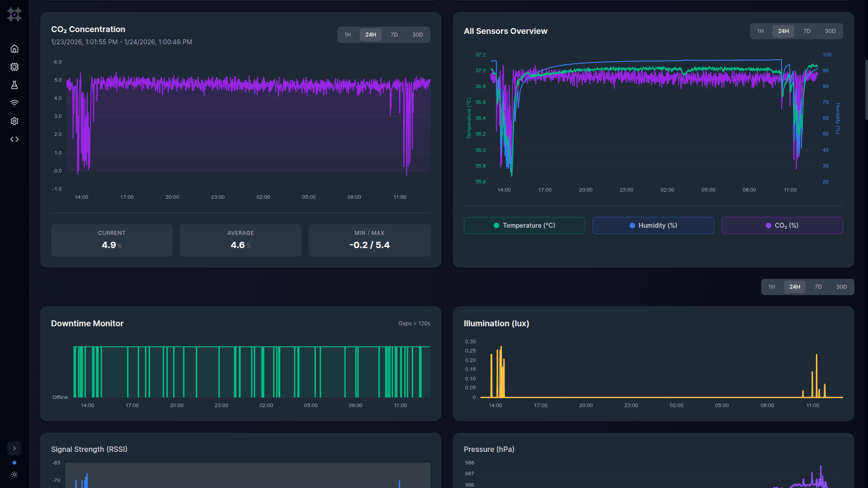Select the code brackets icon in the sidebar

pyautogui.click(x=14, y=139)
